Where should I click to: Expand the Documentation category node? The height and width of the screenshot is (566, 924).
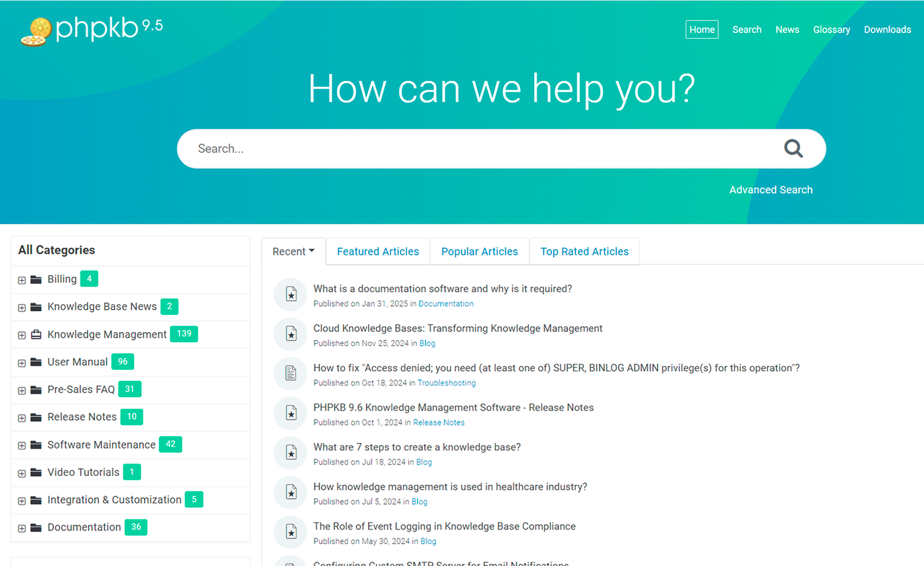(x=22, y=528)
